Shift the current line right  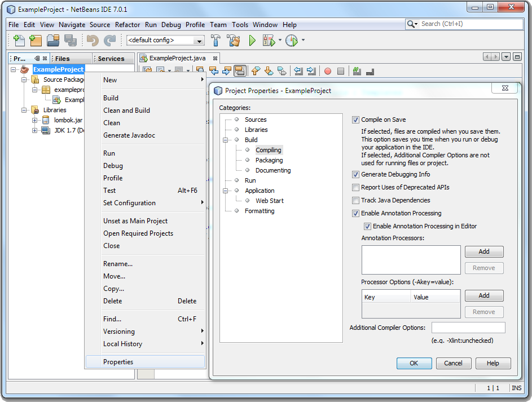(x=310, y=71)
